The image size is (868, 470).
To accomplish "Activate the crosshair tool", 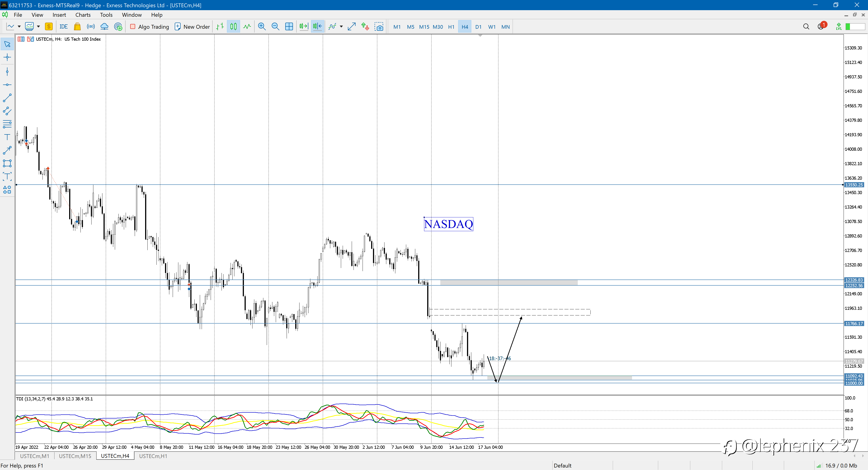I will [x=7, y=57].
